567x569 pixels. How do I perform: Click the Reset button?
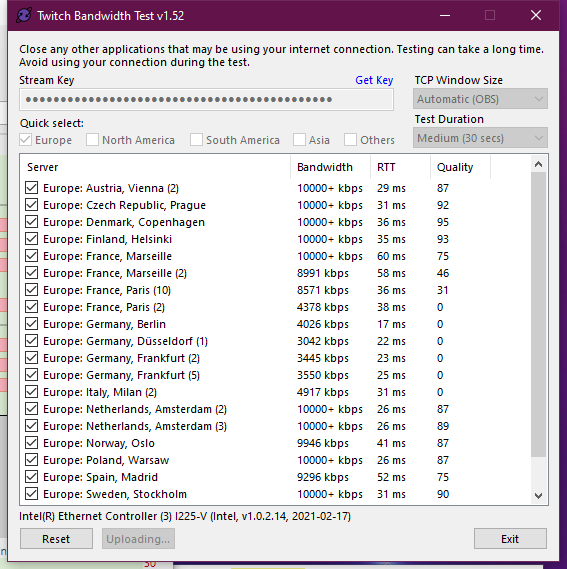(56, 539)
